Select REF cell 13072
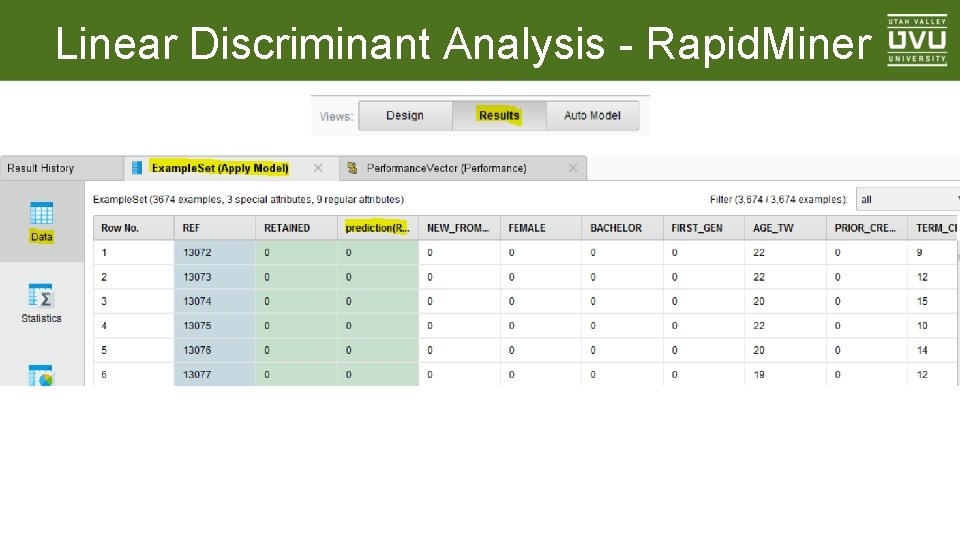This screenshot has width=960, height=540. pos(215,252)
